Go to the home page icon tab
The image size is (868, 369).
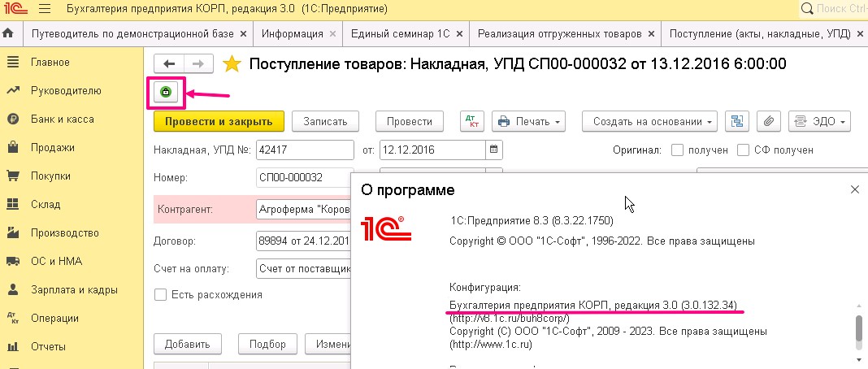coord(8,34)
